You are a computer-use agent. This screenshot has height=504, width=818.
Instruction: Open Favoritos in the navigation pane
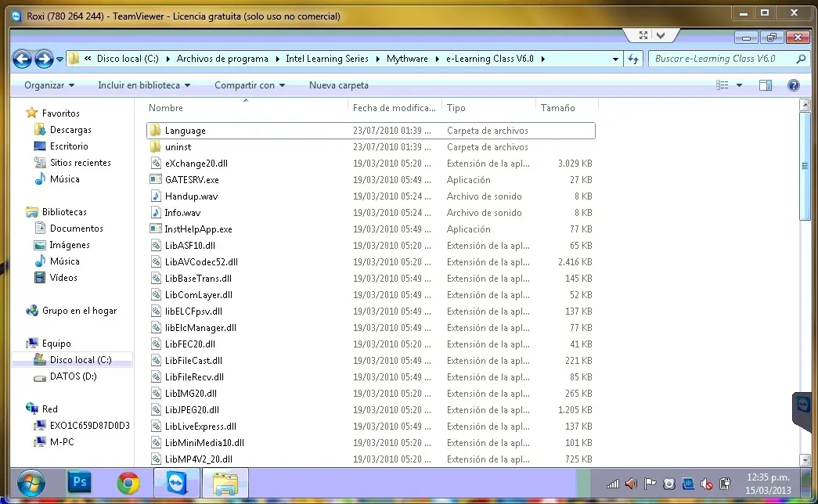[60, 113]
